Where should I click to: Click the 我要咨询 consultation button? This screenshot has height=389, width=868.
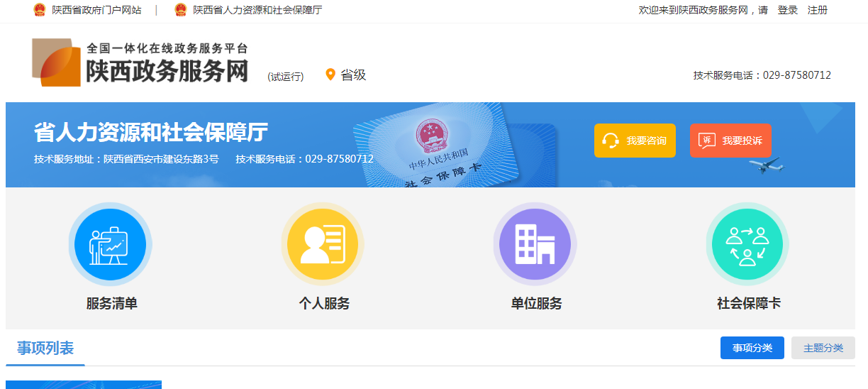(635, 141)
